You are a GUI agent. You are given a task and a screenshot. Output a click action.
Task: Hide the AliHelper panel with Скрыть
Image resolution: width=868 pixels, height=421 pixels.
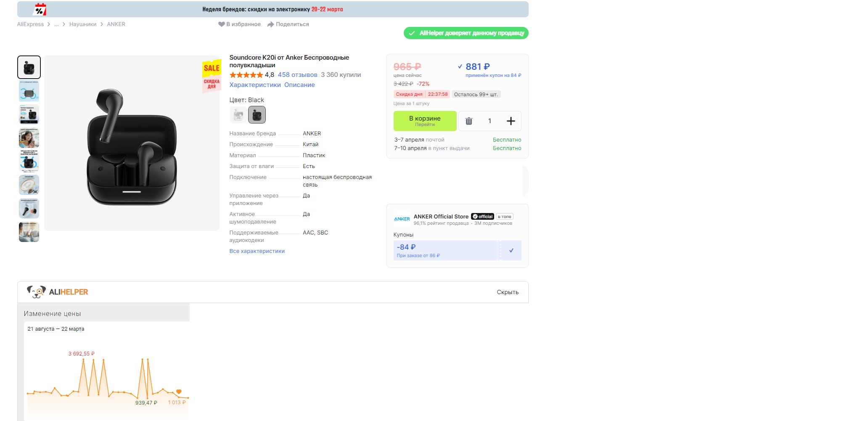[x=507, y=292]
